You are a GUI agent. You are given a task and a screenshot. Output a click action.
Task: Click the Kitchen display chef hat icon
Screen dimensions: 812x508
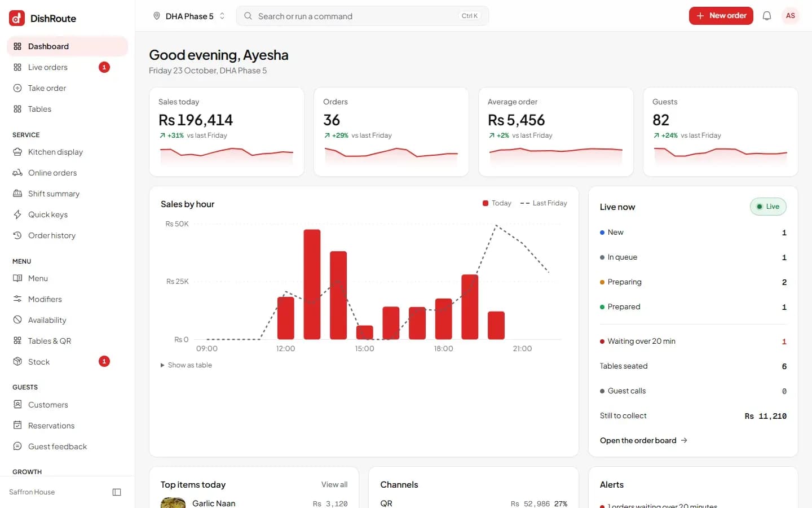pos(17,152)
